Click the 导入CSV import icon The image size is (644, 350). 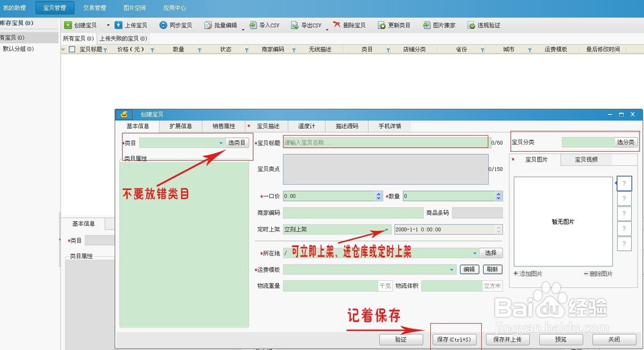(x=253, y=25)
